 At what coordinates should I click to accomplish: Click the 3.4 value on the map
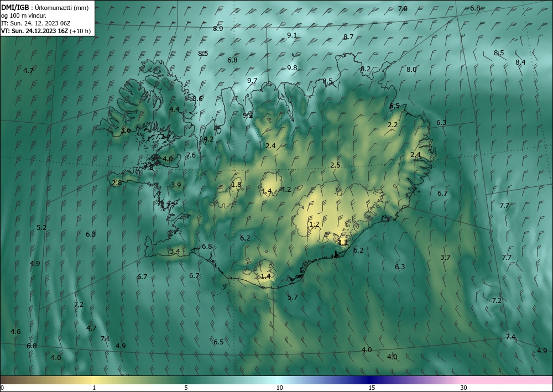[175, 252]
